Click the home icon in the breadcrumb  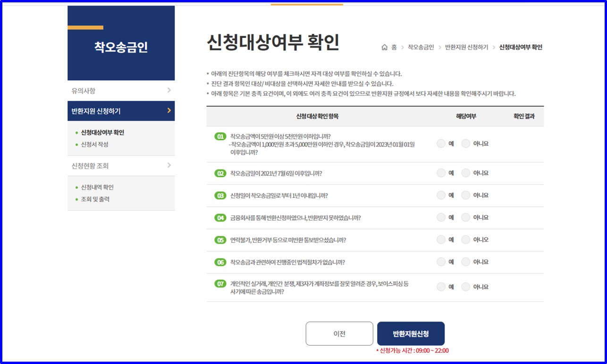point(384,47)
